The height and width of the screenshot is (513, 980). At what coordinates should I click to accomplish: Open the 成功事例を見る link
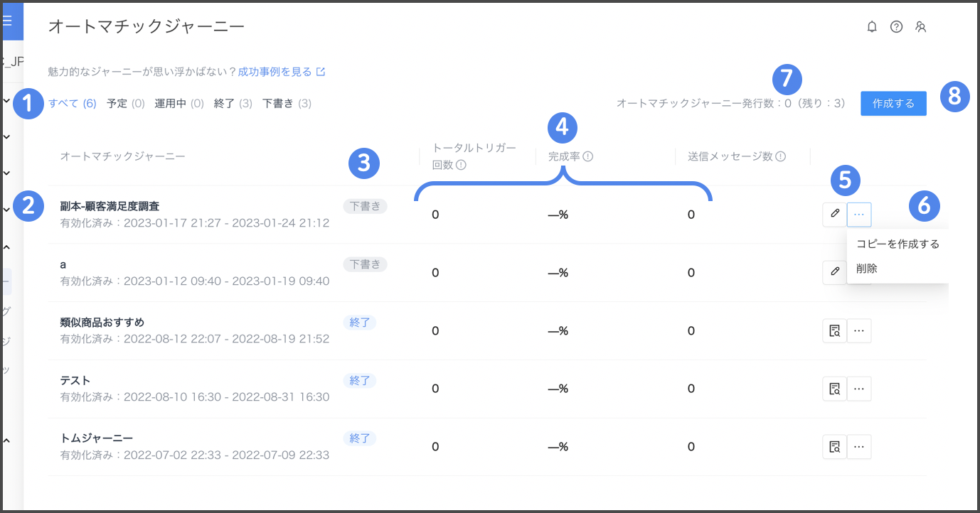275,72
